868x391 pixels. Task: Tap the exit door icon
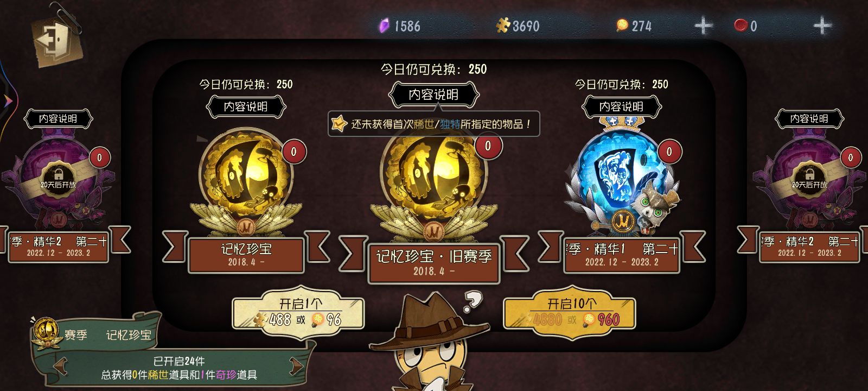tap(56, 40)
